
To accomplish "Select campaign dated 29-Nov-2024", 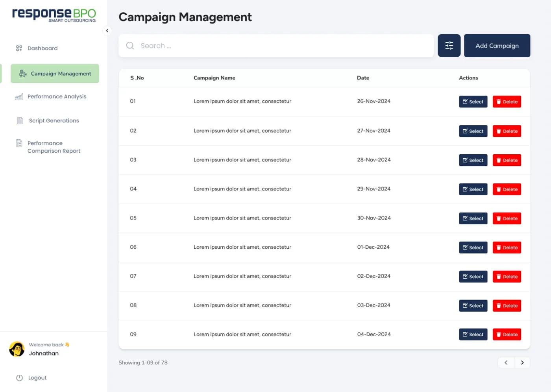I will tap(473, 189).
